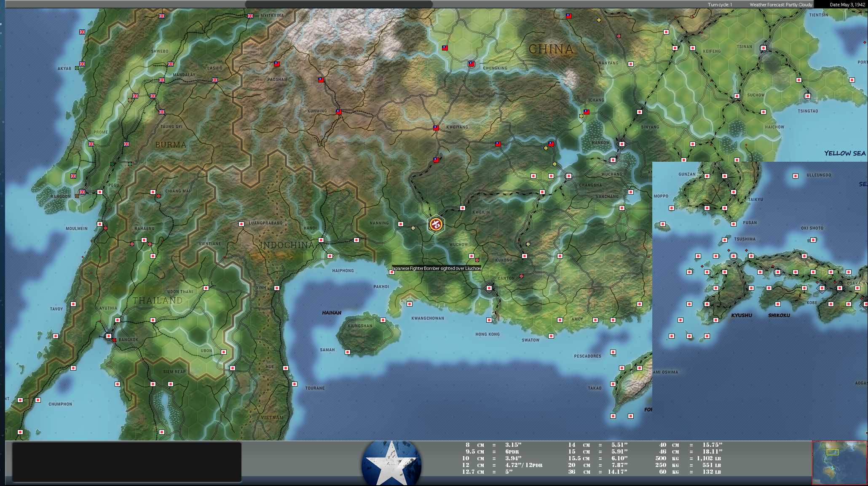Select the Chinese flag base at Kweiyang
868x486 pixels.
tap(436, 128)
